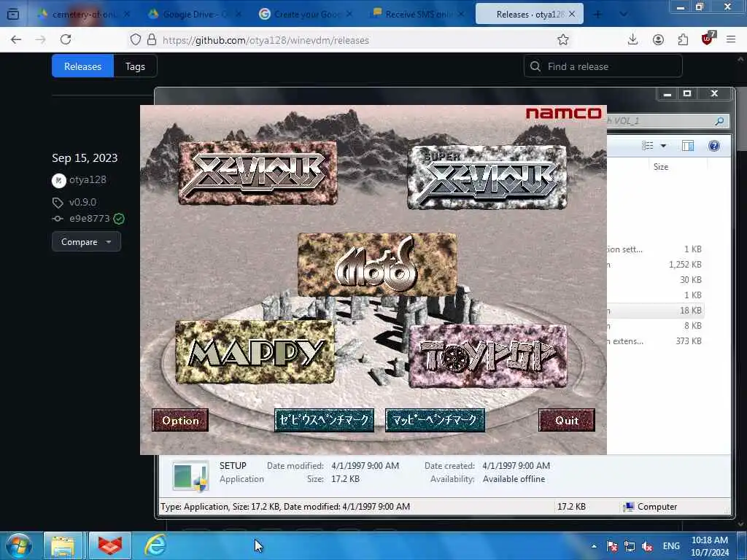This screenshot has width=747, height=560.
Task: Select the file row sized 1,252 KB
Action: point(655,264)
